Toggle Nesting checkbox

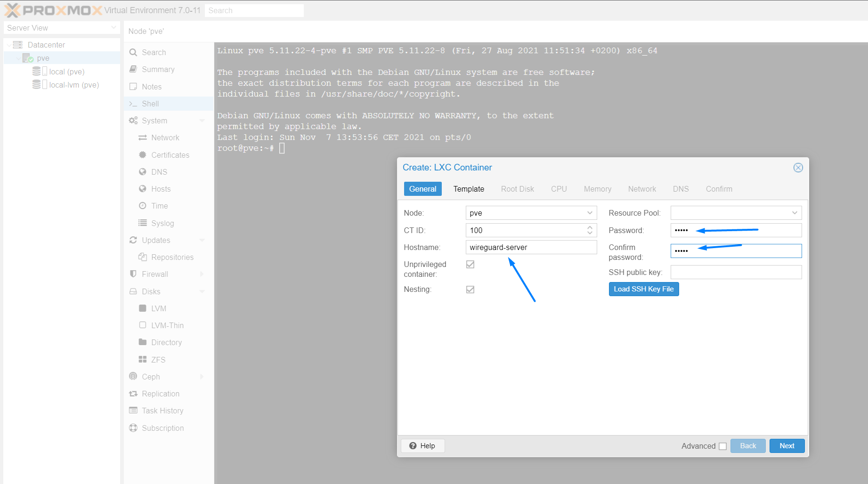coord(470,289)
